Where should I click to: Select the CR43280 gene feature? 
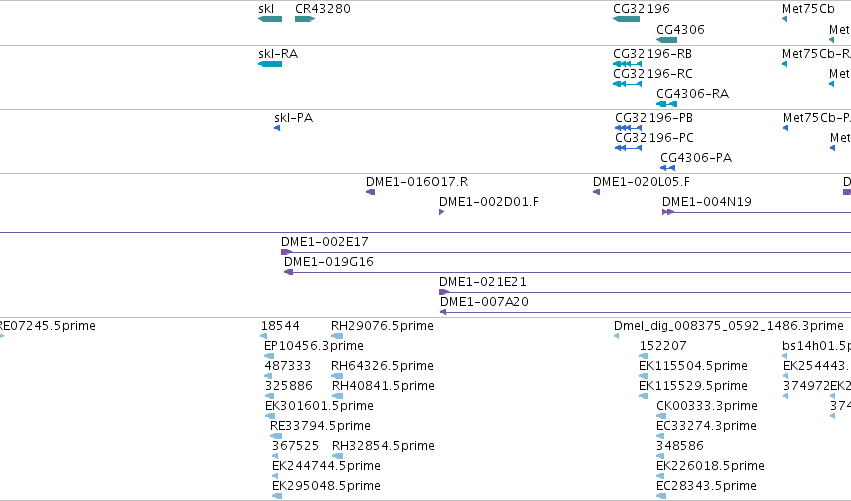point(305,19)
